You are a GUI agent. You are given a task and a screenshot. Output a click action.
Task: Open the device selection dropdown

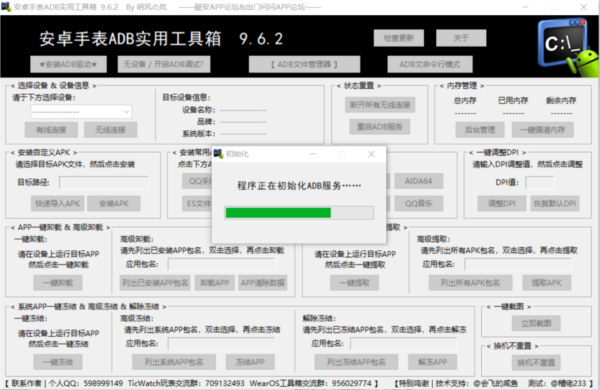click(81, 112)
